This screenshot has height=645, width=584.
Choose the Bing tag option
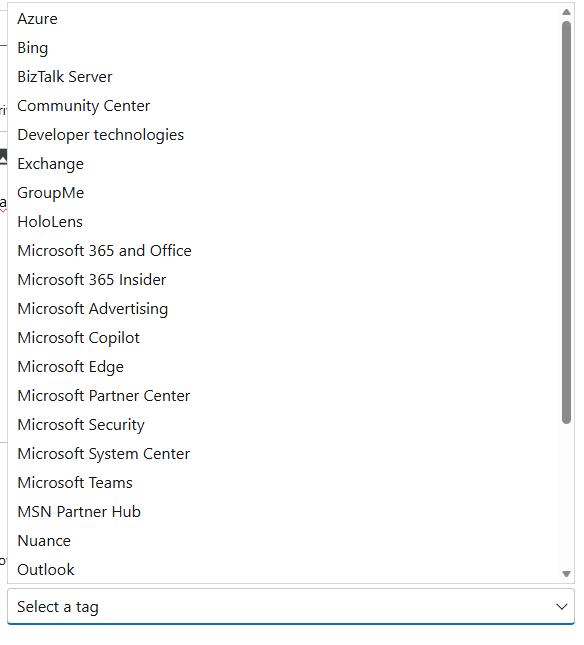click(284, 48)
